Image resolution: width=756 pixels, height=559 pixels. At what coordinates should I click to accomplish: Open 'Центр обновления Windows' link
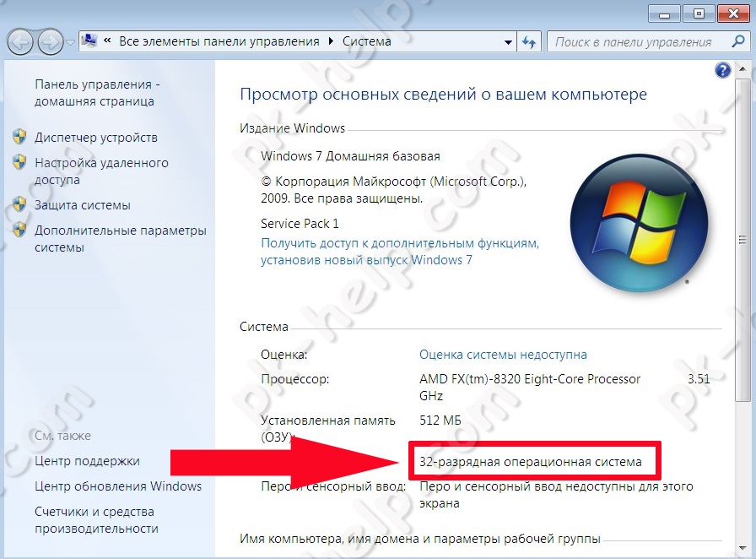pyautogui.click(x=118, y=486)
